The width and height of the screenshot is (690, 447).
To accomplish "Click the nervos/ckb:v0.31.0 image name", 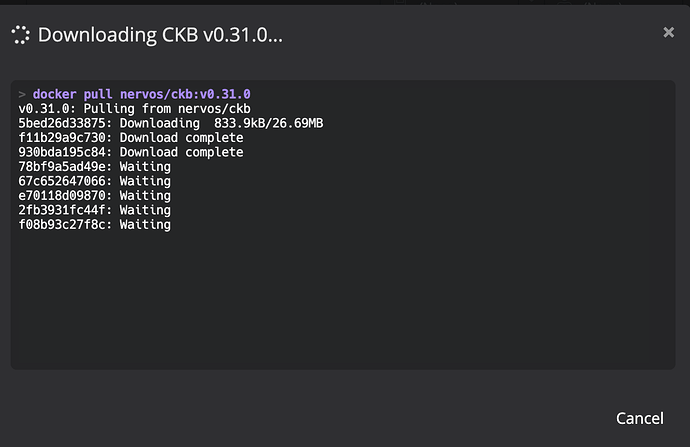I will (x=185, y=94).
